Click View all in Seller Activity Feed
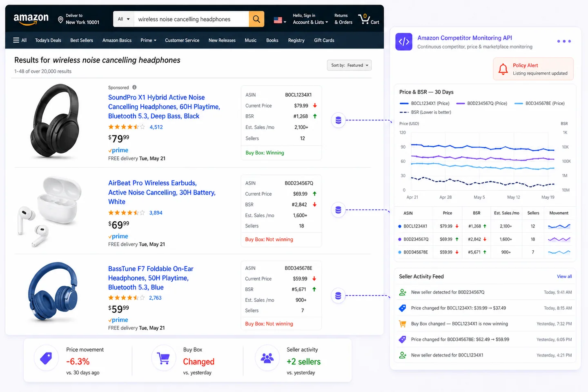Viewport: 588px width, 392px height. pyautogui.click(x=564, y=276)
